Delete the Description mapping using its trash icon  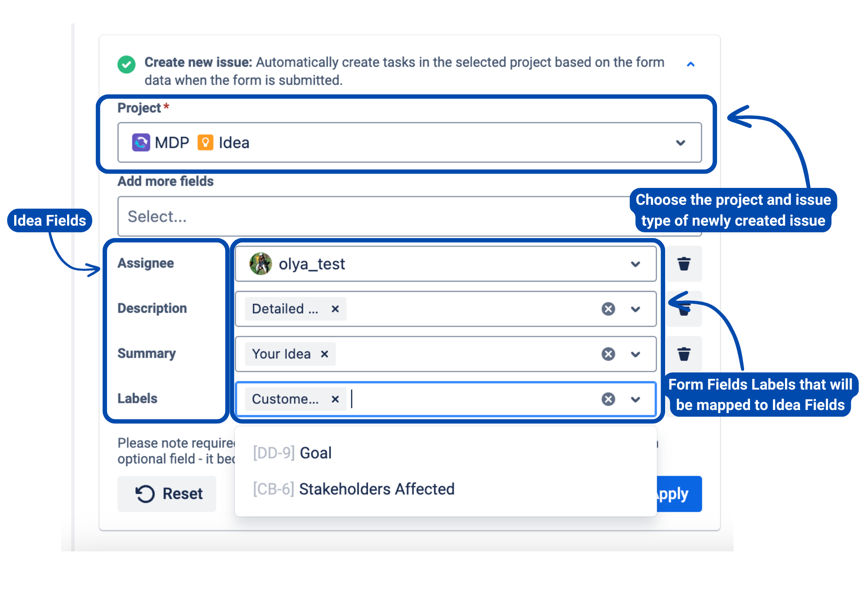[683, 309]
